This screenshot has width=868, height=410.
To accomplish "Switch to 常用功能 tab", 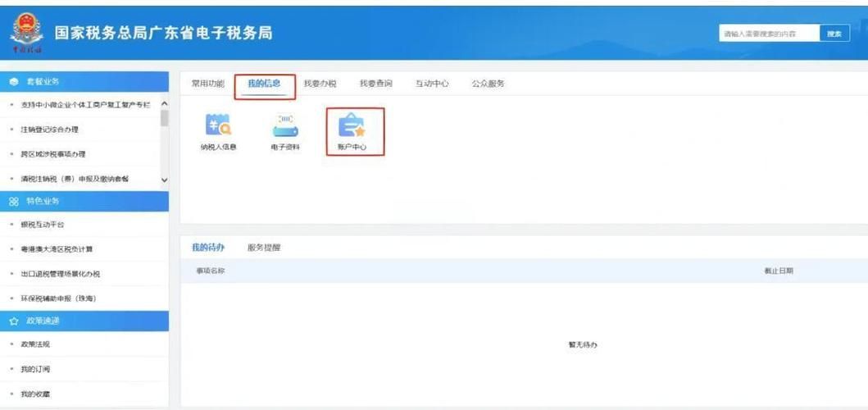I will coord(207,84).
